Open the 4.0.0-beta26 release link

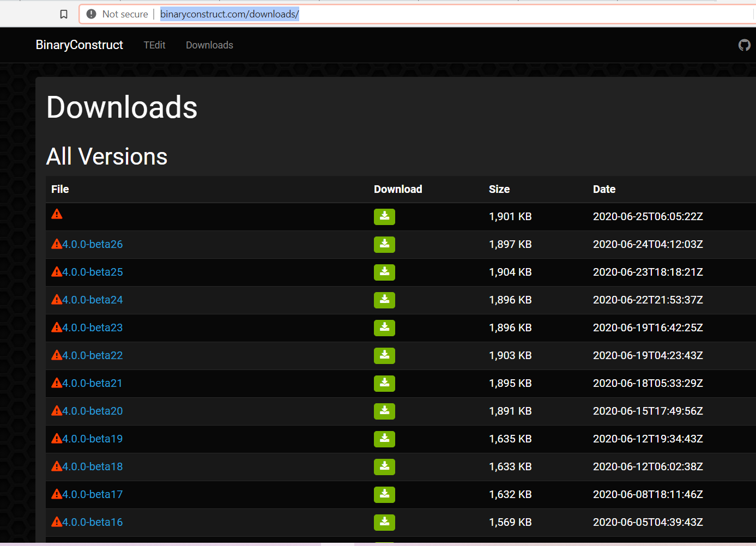point(93,244)
